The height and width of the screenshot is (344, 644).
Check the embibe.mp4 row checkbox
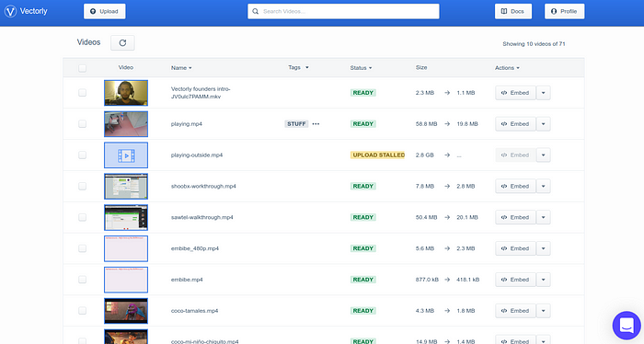click(82, 280)
